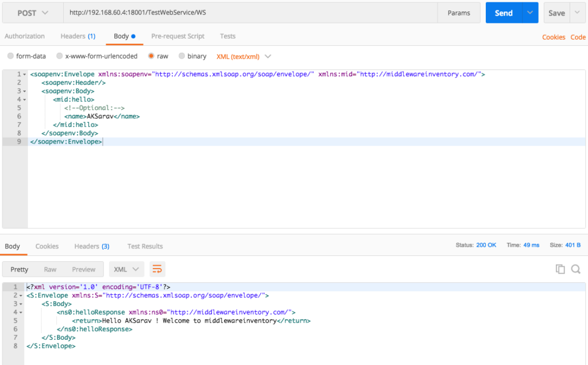Viewport: 588px width, 365px height.
Task: Expand the Send button dropdown arrow
Action: click(530, 13)
